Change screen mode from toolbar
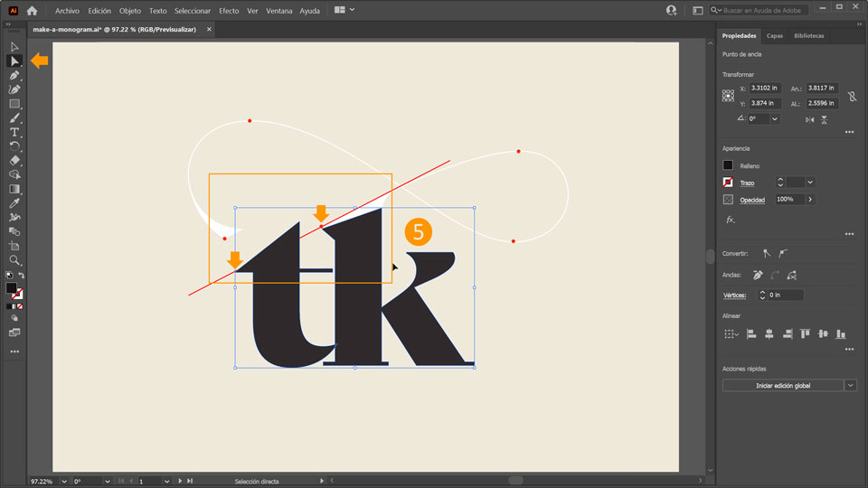868x488 pixels. coord(14,333)
